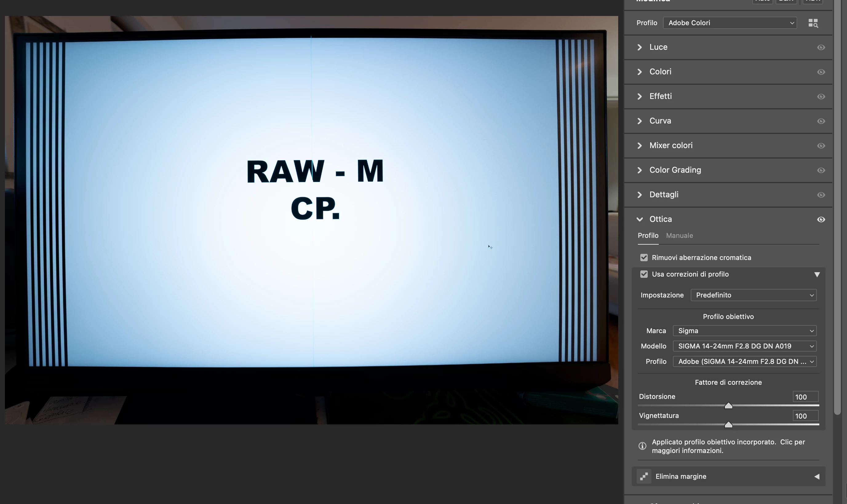Click the Distorsione slider handle
The image size is (847, 504).
tap(728, 406)
